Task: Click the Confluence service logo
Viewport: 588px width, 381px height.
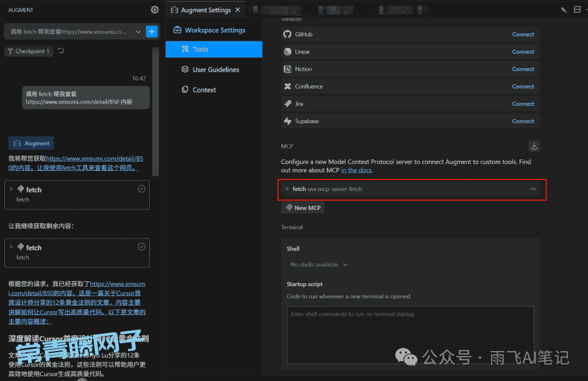Action: 287,86
